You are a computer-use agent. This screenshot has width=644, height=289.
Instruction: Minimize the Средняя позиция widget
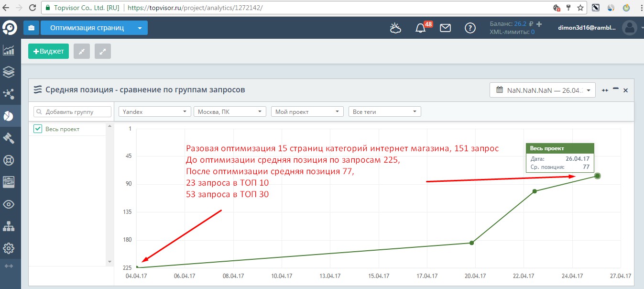pos(616,89)
